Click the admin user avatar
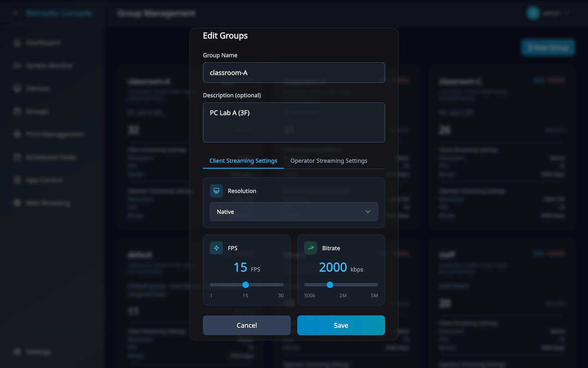588x368 pixels. (533, 13)
